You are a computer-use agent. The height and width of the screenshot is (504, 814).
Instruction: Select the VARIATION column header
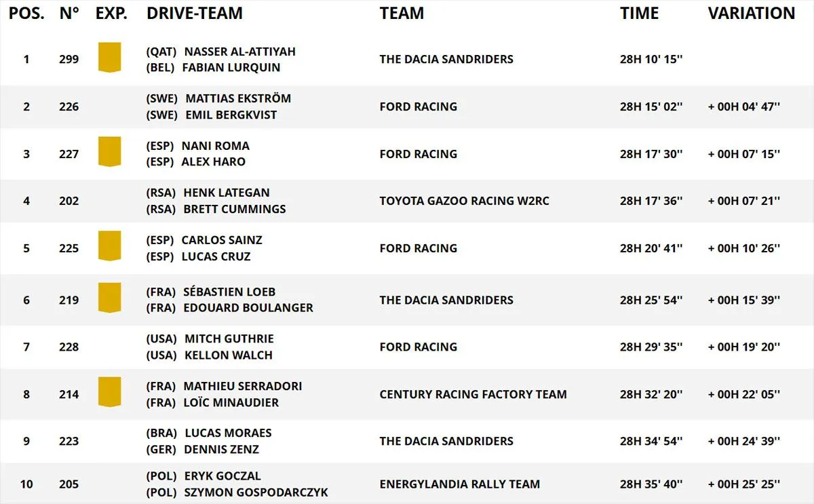[x=751, y=14]
